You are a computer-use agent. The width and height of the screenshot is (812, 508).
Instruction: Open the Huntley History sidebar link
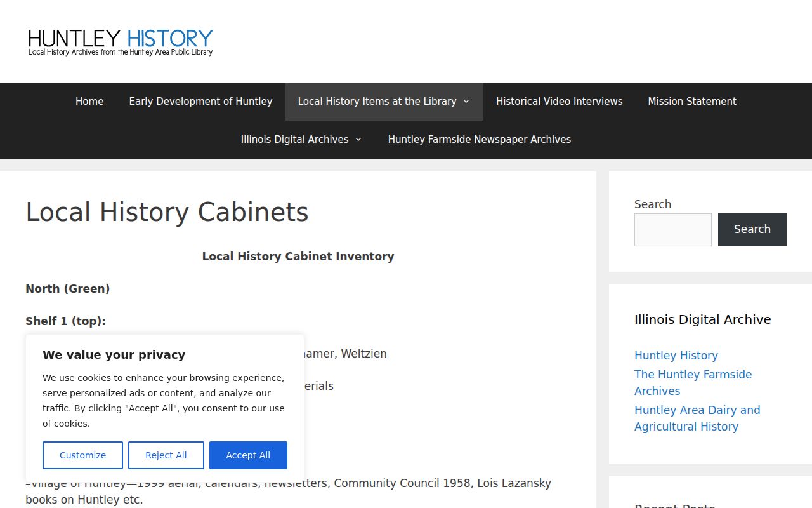click(x=676, y=356)
